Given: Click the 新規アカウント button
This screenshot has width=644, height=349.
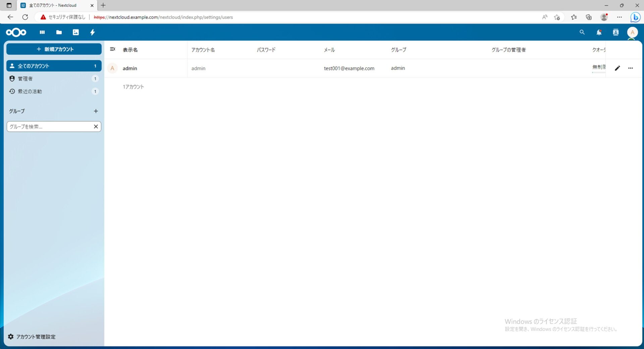Looking at the screenshot, I should [54, 49].
